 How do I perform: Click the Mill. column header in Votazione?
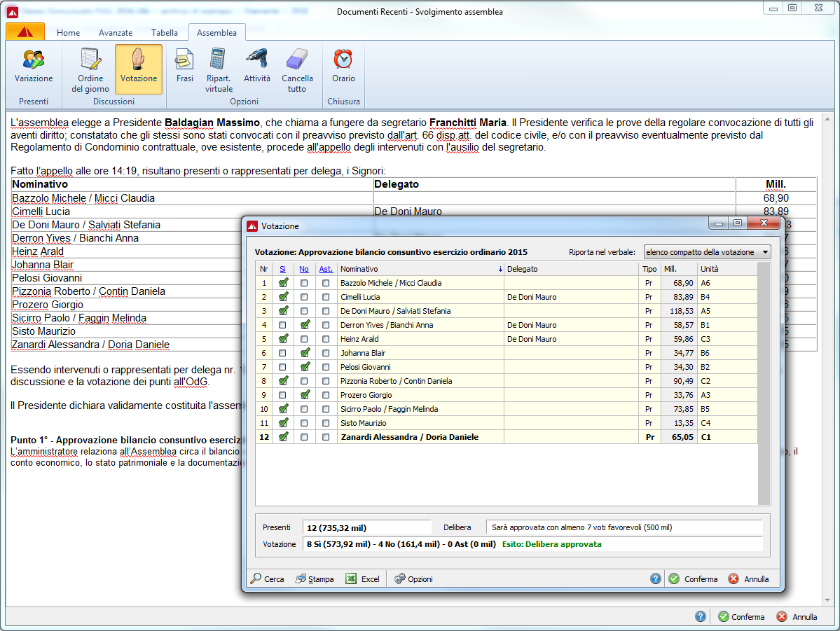point(679,269)
